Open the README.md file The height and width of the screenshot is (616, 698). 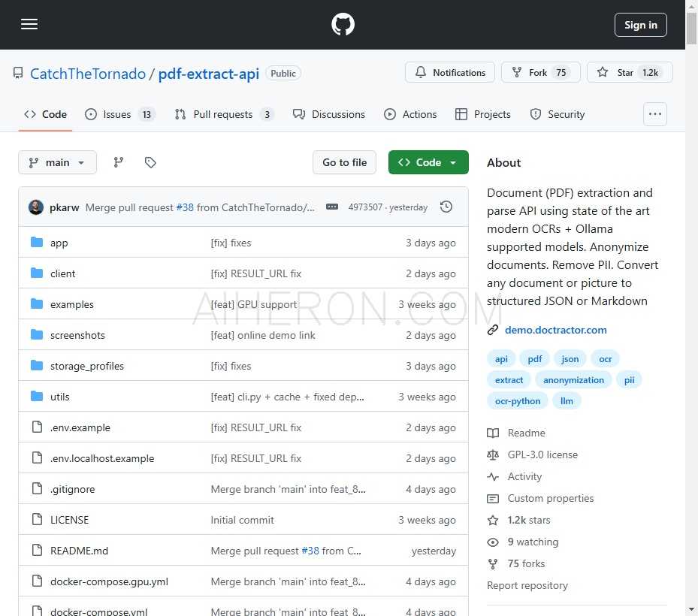tap(79, 551)
